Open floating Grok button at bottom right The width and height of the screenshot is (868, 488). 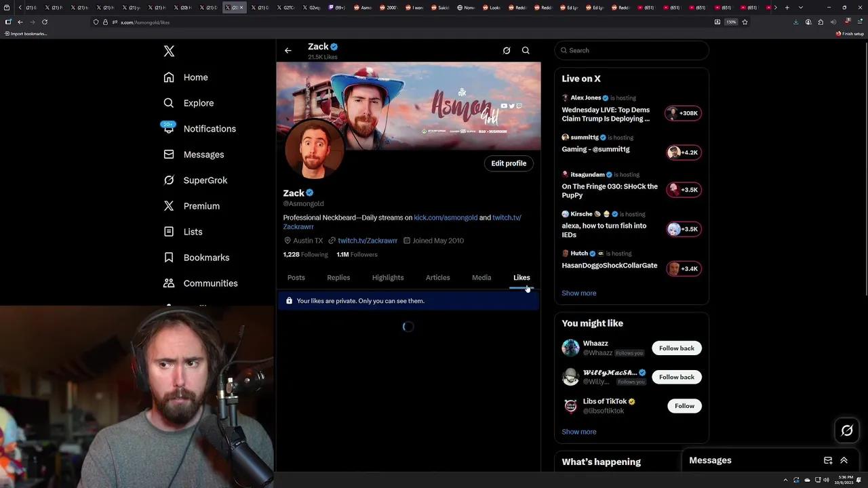coord(847,430)
